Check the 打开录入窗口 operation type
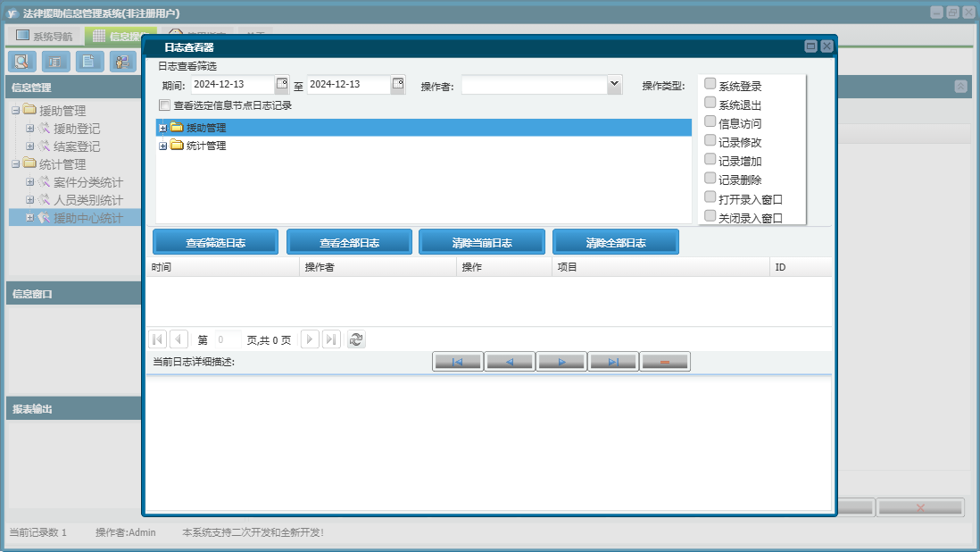The height and width of the screenshot is (552, 980). point(710,197)
